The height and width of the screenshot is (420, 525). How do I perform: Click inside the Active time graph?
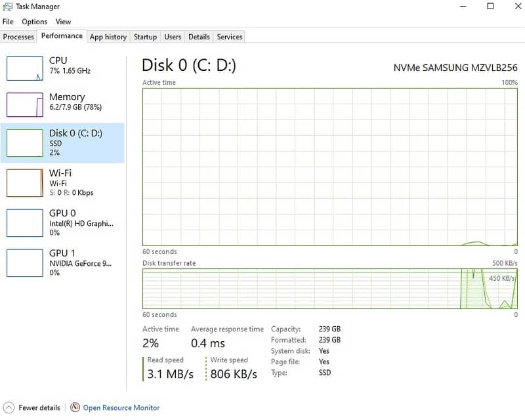pos(330,167)
